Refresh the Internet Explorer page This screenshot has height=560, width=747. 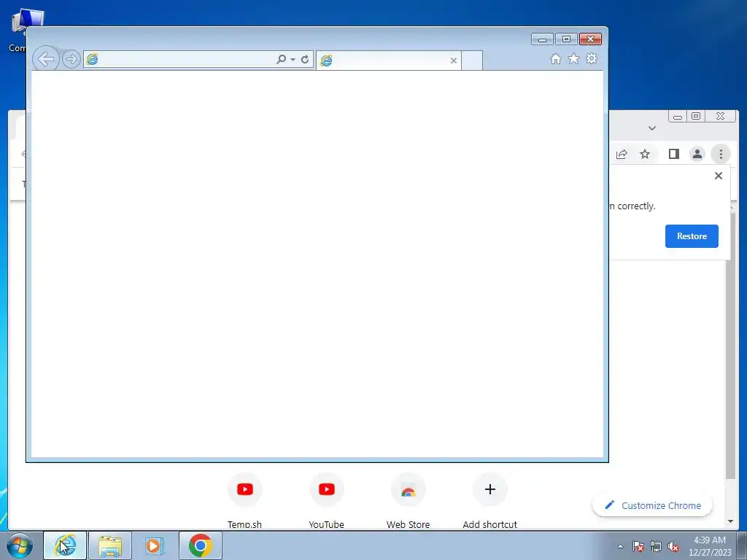click(305, 59)
